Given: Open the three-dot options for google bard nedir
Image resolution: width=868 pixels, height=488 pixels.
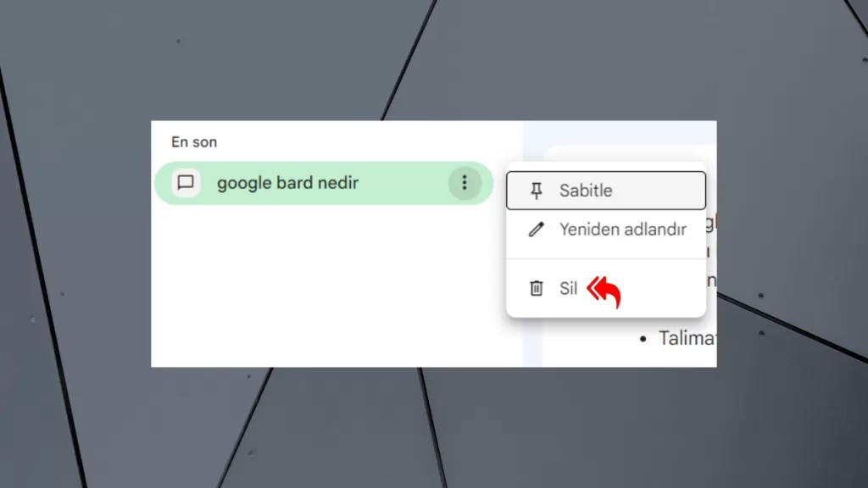Looking at the screenshot, I should click(465, 183).
